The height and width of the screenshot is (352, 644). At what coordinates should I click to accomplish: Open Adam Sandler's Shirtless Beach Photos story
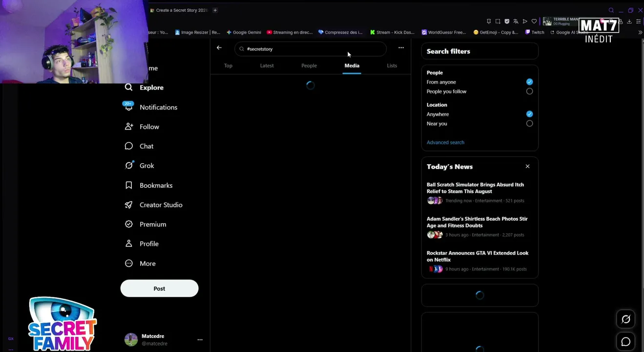coord(479,227)
